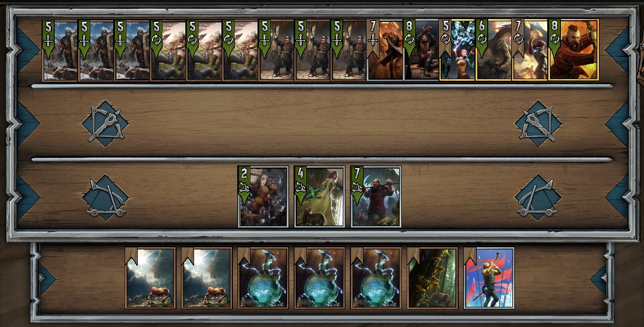Select the red-hat fire mage strength 7 card
644x327 pixels.
(x=530, y=49)
